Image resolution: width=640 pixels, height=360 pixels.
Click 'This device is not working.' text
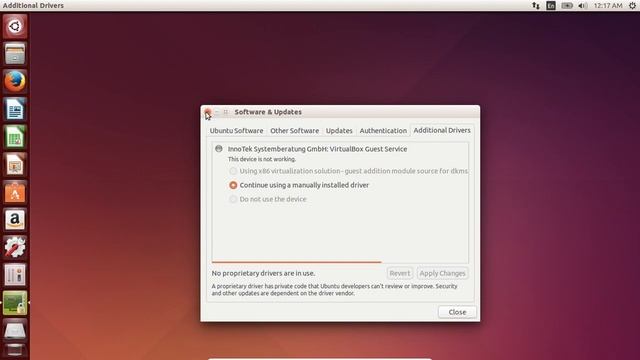[x=262, y=159]
